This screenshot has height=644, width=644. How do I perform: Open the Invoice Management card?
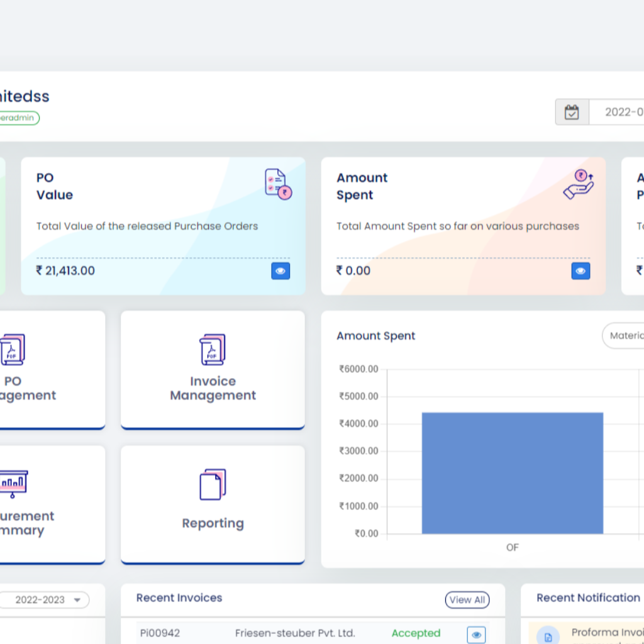pyautogui.click(x=213, y=370)
